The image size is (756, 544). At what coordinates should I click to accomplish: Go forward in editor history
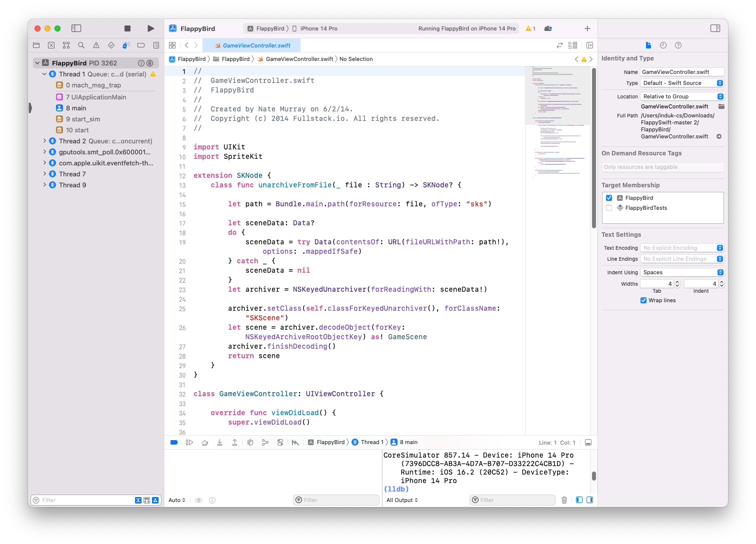[x=196, y=45]
